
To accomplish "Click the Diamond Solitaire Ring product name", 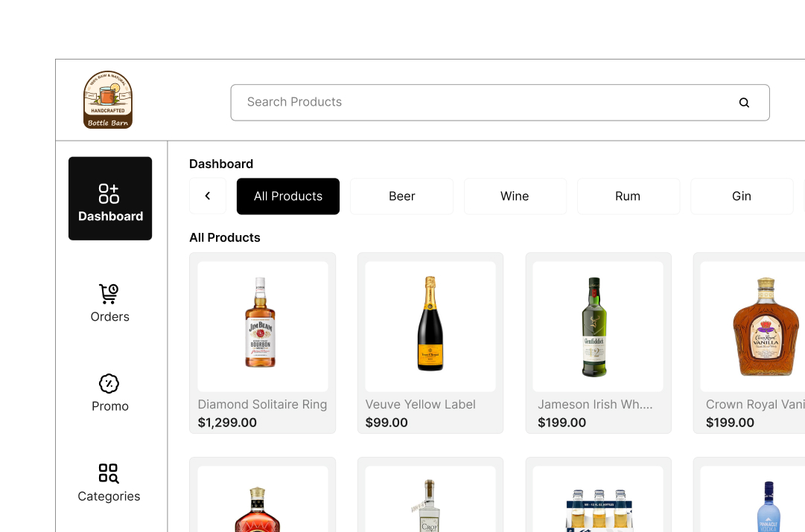I will (262, 404).
